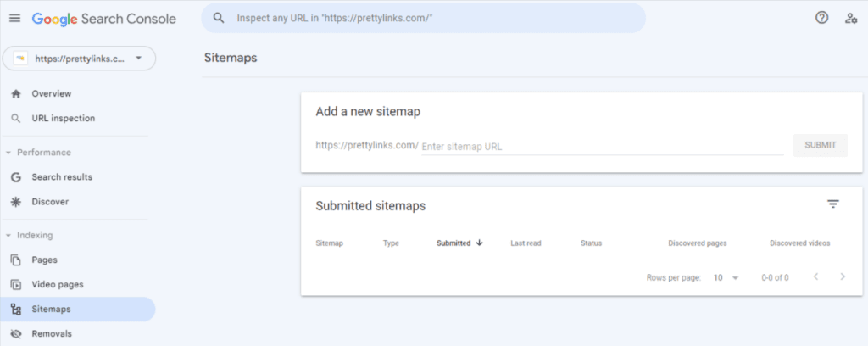Click the https://prettylinks.com/ sitemap prefix text
This screenshot has height=346, width=868.
(367, 146)
